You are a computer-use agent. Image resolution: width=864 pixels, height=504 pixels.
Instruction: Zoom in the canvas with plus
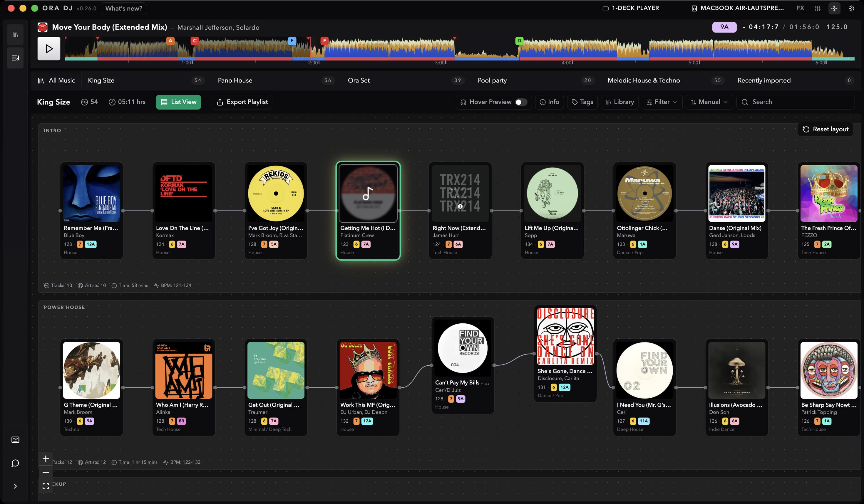pyautogui.click(x=45, y=458)
